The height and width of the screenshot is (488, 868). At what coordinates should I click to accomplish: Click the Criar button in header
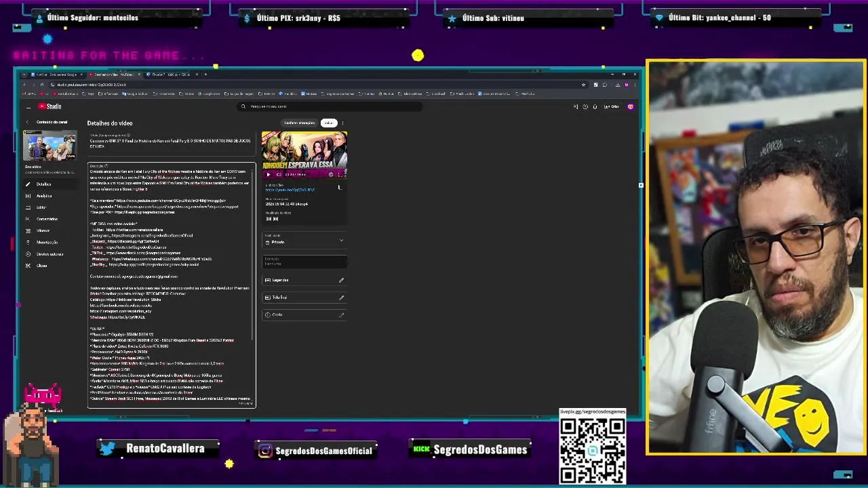(x=612, y=106)
